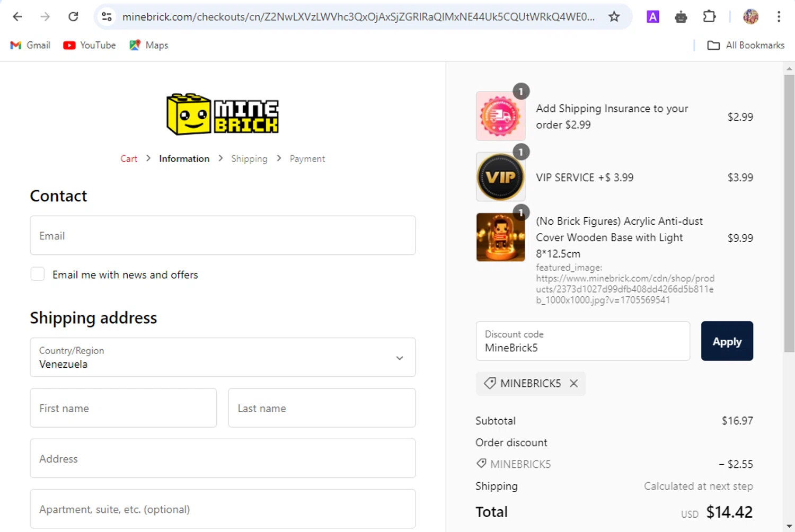
Task: Click Acrylic Anti-dust Cover thumbnail
Action: (500, 237)
